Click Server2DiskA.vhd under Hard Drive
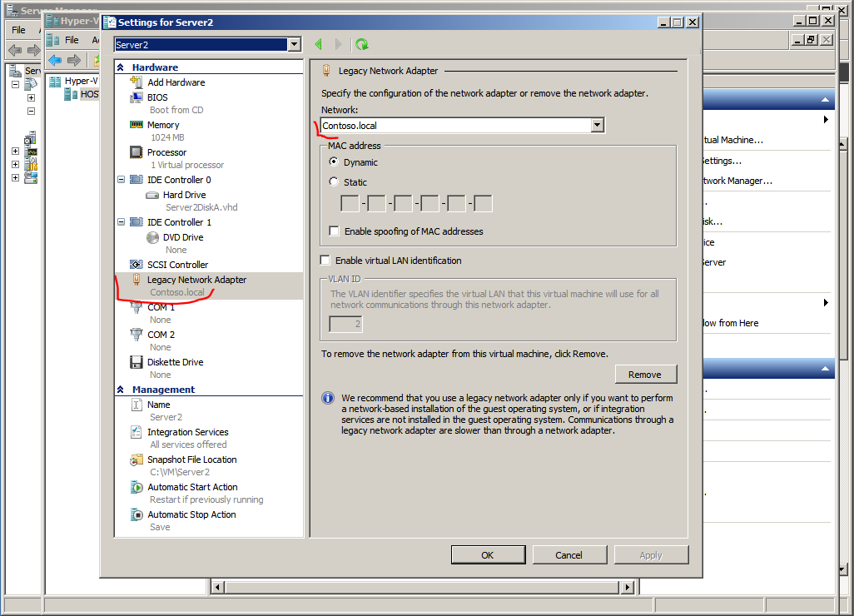The width and height of the screenshot is (854, 616). pyautogui.click(x=201, y=207)
